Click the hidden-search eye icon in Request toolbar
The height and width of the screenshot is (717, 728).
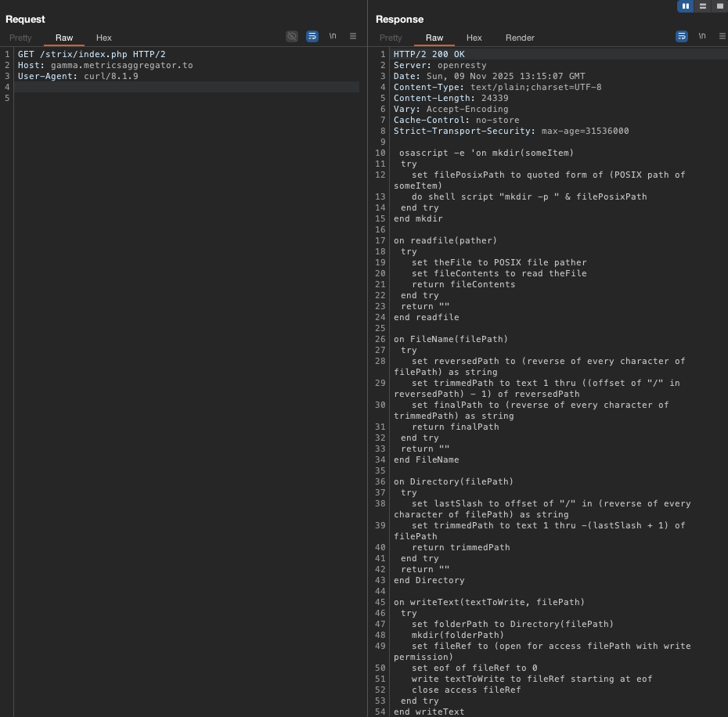(292, 36)
